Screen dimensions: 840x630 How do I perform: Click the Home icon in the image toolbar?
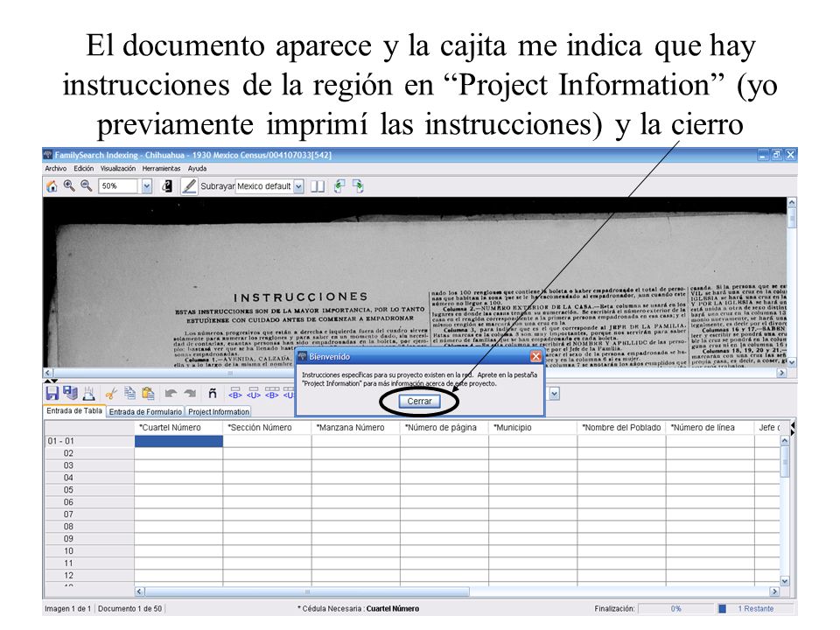(52, 186)
